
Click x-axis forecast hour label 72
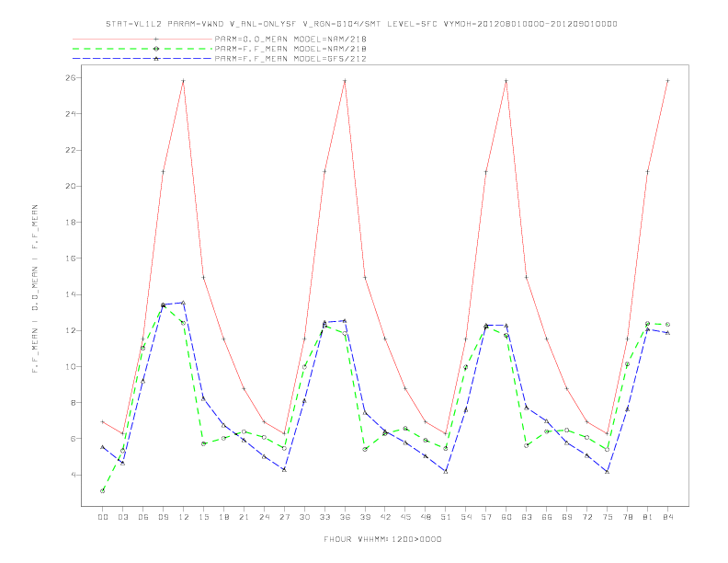pyautogui.click(x=586, y=517)
